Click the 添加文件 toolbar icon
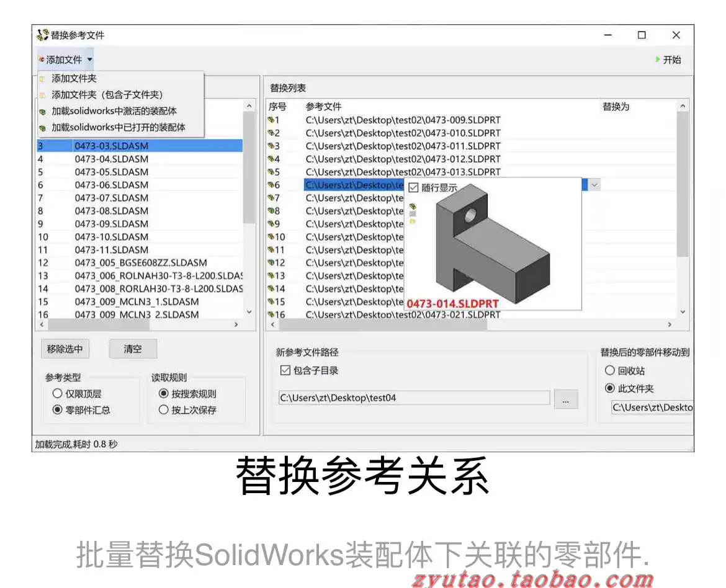 pyautogui.click(x=41, y=60)
